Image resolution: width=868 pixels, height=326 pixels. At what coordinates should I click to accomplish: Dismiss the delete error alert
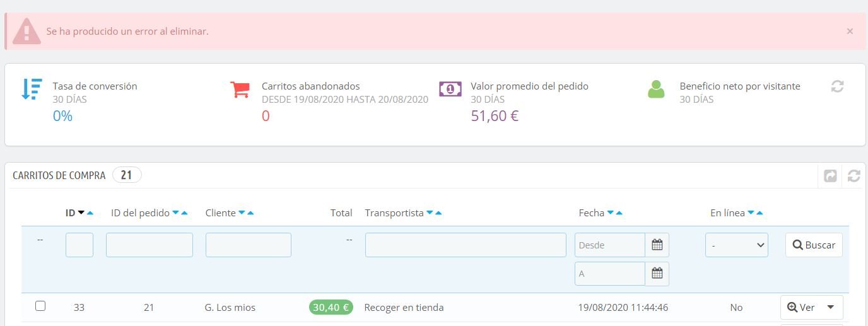(x=850, y=31)
